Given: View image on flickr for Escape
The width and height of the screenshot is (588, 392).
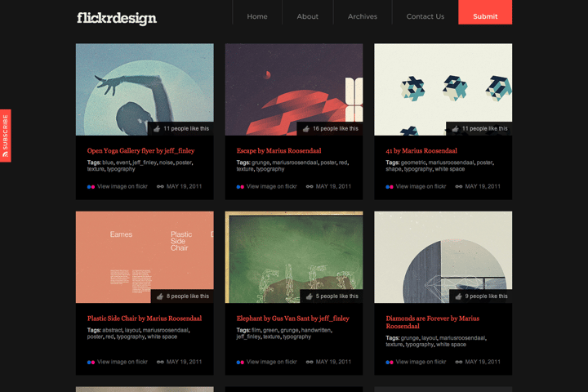Looking at the screenshot, I should [x=271, y=186].
